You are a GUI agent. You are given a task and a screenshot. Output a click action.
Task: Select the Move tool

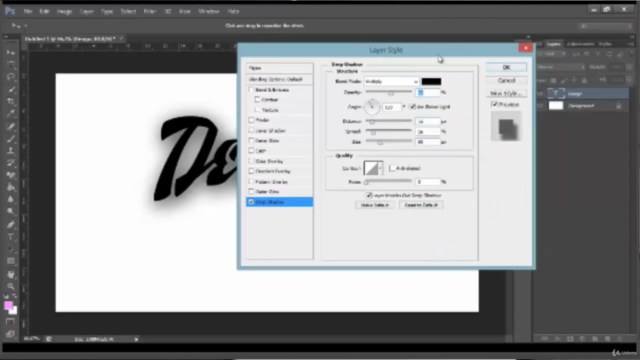click(x=11, y=52)
